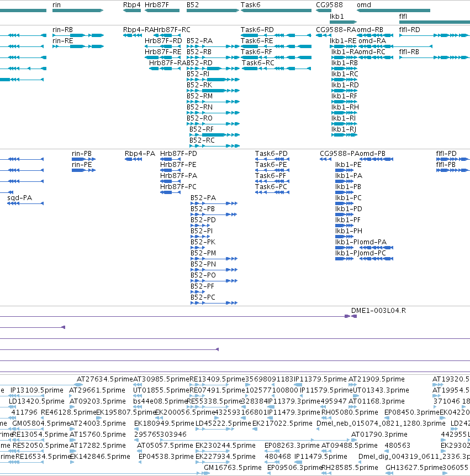Click protein omd-PA
This screenshot has height=476, width=470.
pos(373,242)
